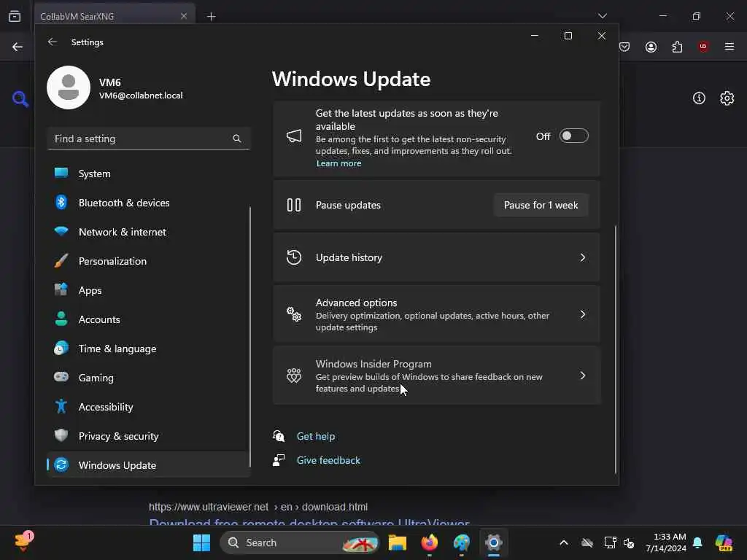Open the Firefox recent browsing view icon

coord(15,16)
